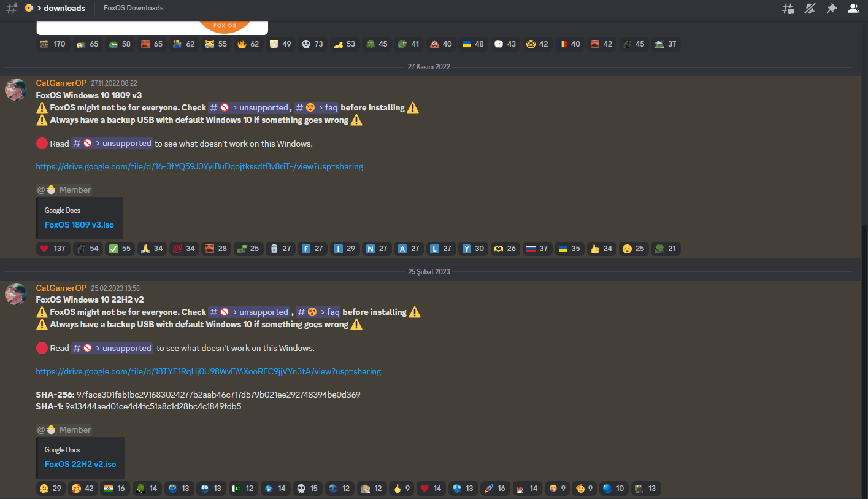The width and height of the screenshot is (868, 499).
Task: Click the reaction with count 29
Action: click(50, 489)
